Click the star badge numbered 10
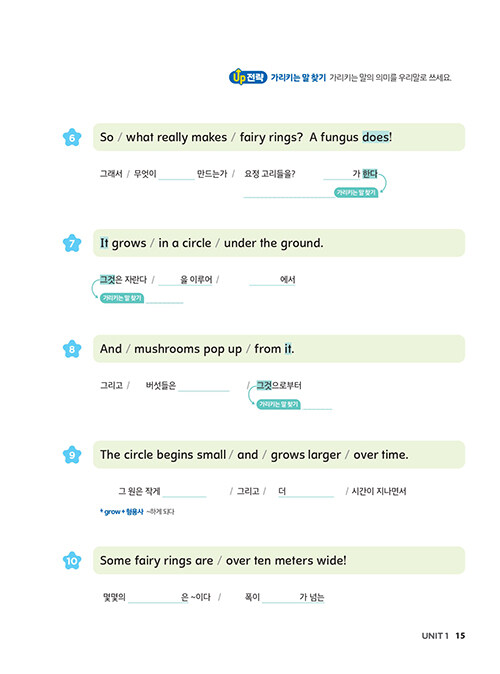500x674 pixels. click(72, 561)
